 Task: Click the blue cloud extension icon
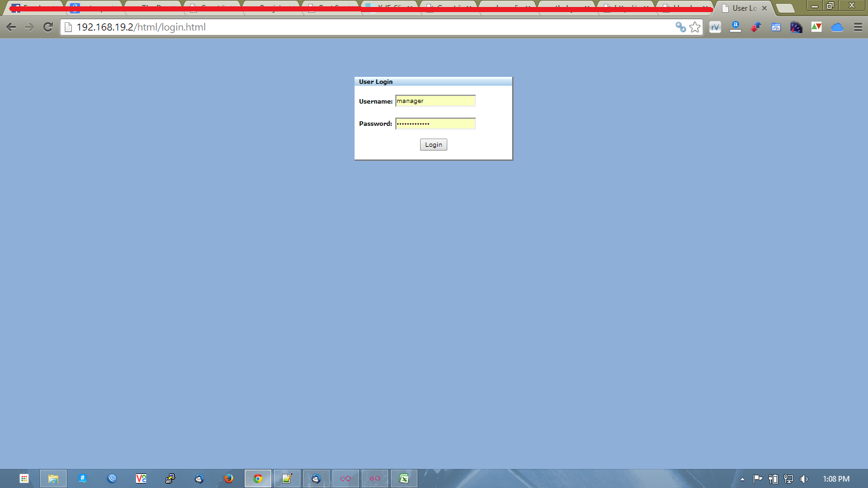click(x=837, y=27)
